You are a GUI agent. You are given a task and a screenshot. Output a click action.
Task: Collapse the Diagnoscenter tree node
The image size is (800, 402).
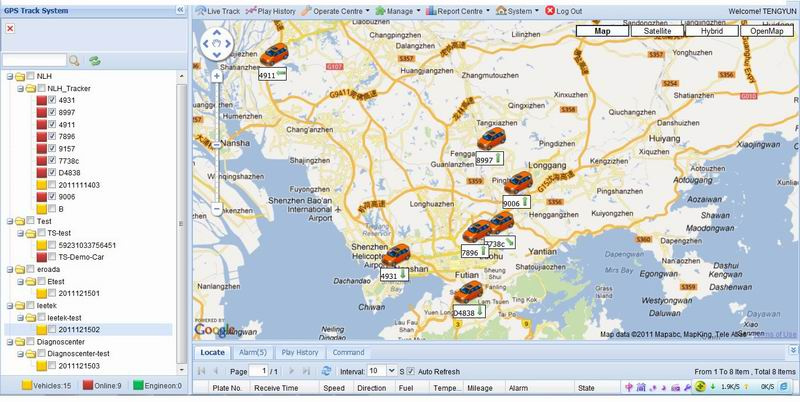point(9,342)
